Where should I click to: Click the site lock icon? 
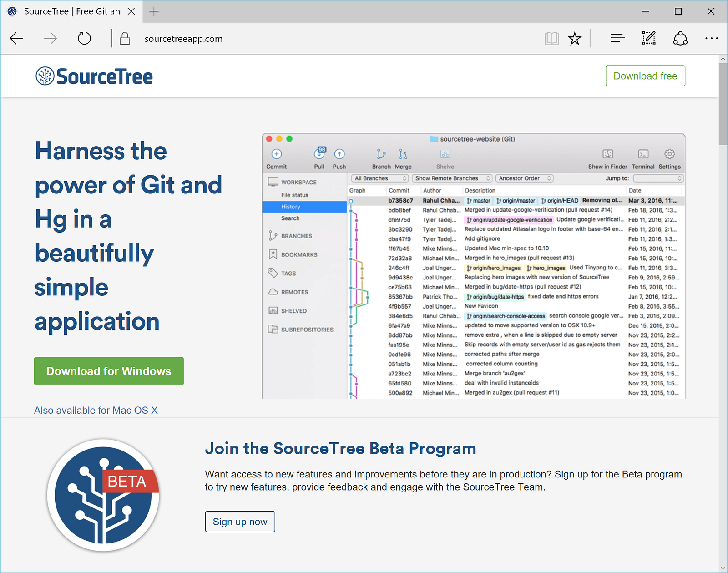coord(125,39)
